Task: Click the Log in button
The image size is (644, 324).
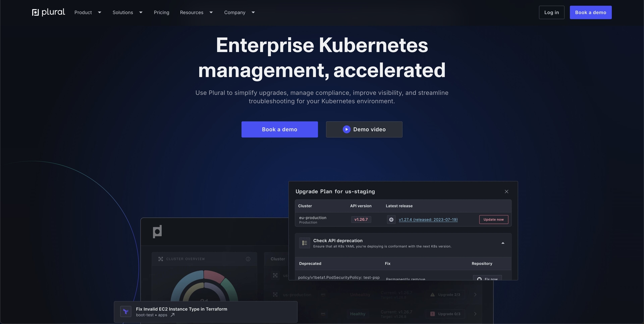Action: tap(551, 12)
